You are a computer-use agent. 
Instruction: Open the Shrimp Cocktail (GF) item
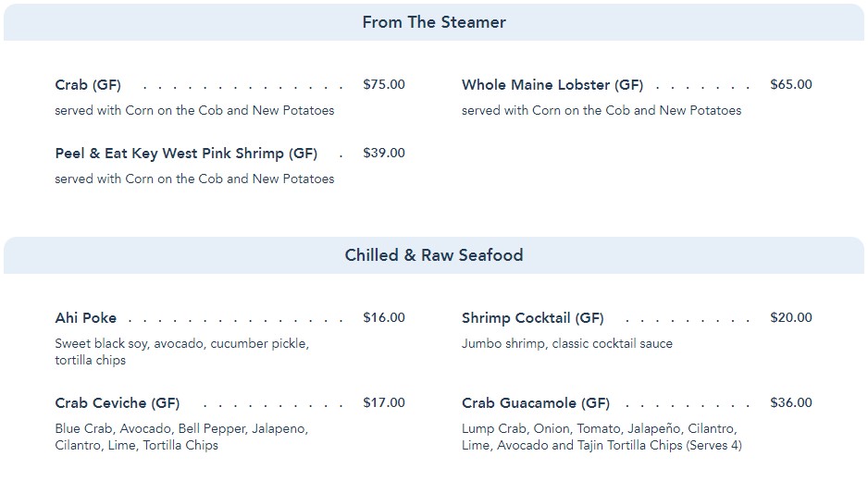pos(533,318)
